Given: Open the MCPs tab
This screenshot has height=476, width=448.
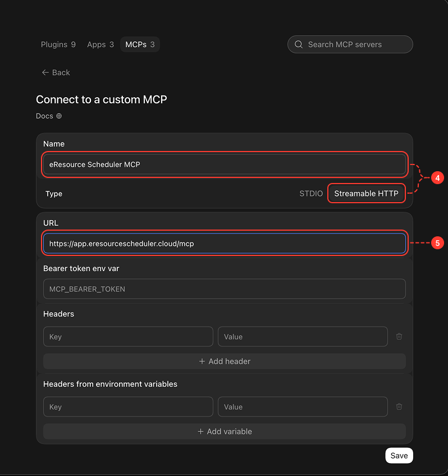Looking at the screenshot, I should (x=140, y=44).
